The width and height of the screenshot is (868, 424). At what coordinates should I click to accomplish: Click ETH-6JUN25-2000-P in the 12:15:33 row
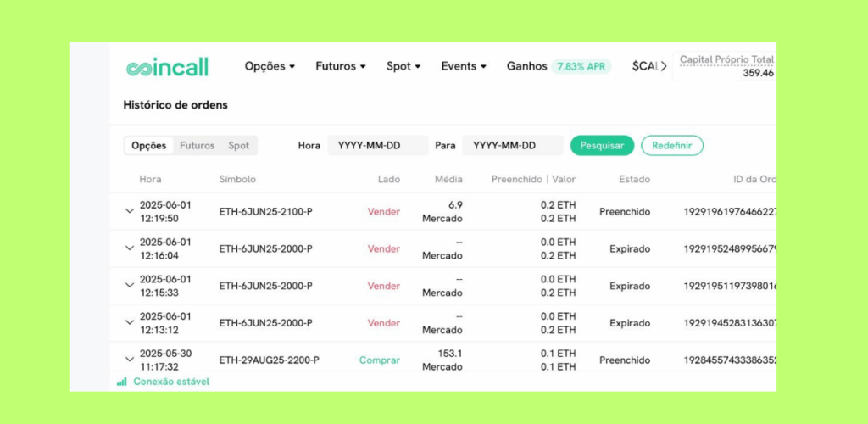265,286
